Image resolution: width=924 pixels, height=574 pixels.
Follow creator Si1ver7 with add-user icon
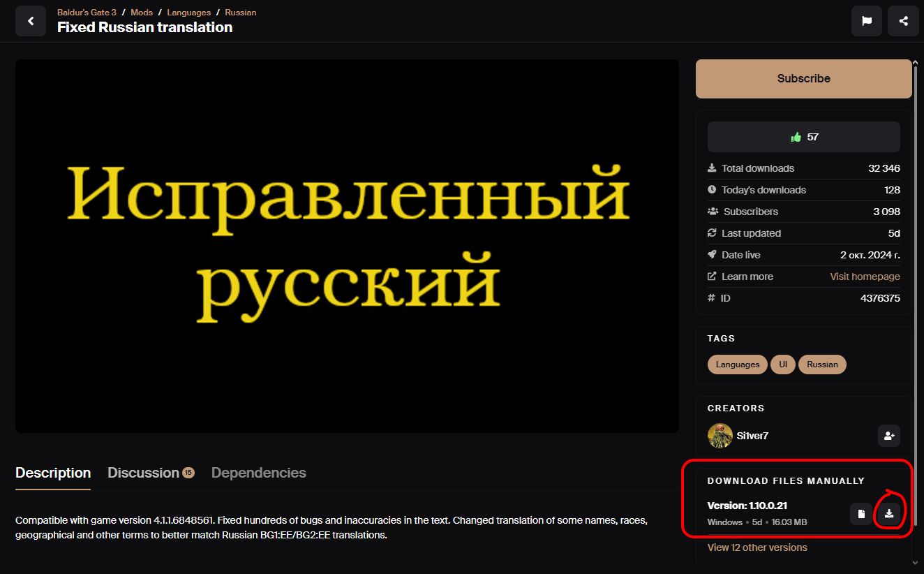click(x=889, y=436)
